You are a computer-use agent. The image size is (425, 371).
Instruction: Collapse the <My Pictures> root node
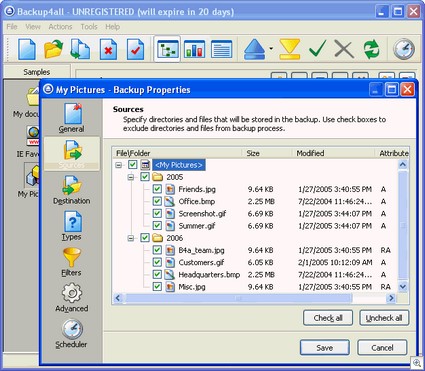pos(119,165)
